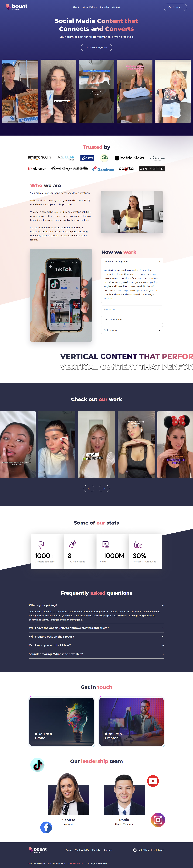Click the Get in touch button
This screenshot has width=193, height=868.
pyautogui.click(x=175, y=7)
